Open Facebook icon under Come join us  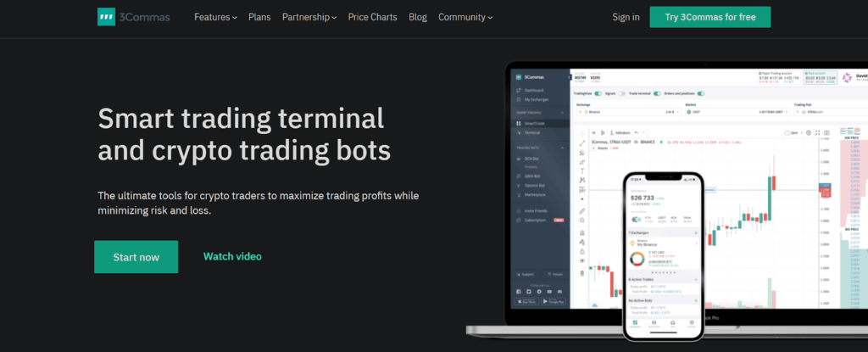(x=519, y=292)
